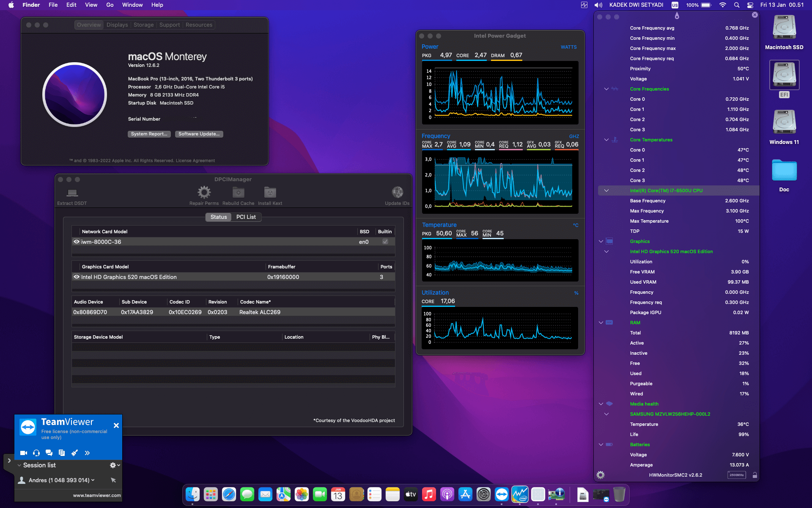Toggle the HWMonitorSMC2 lock icon

[755, 475]
